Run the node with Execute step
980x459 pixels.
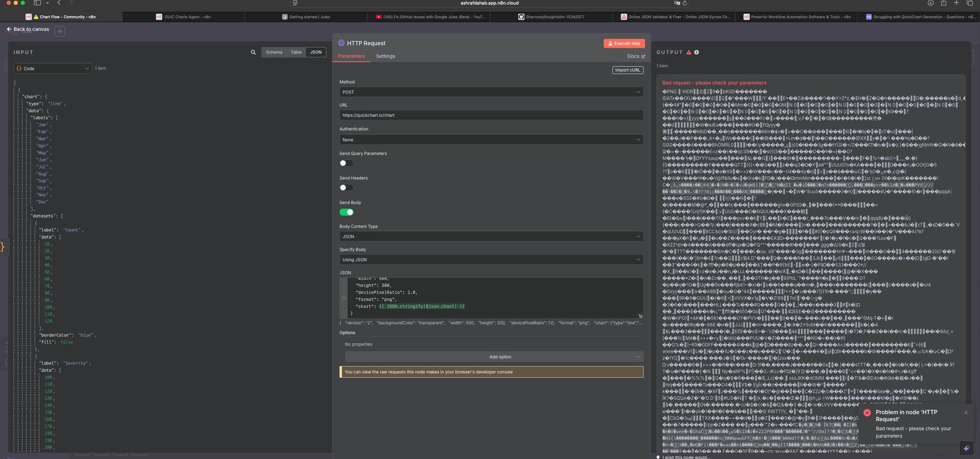(x=624, y=43)
